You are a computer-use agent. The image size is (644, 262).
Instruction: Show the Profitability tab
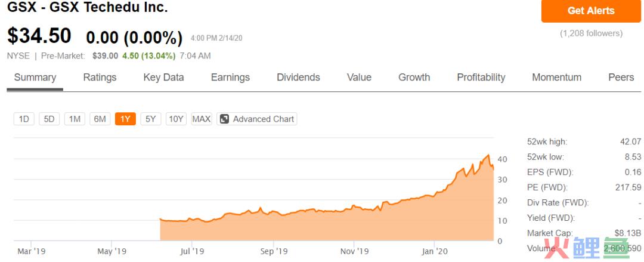click(x=481, y=78)
